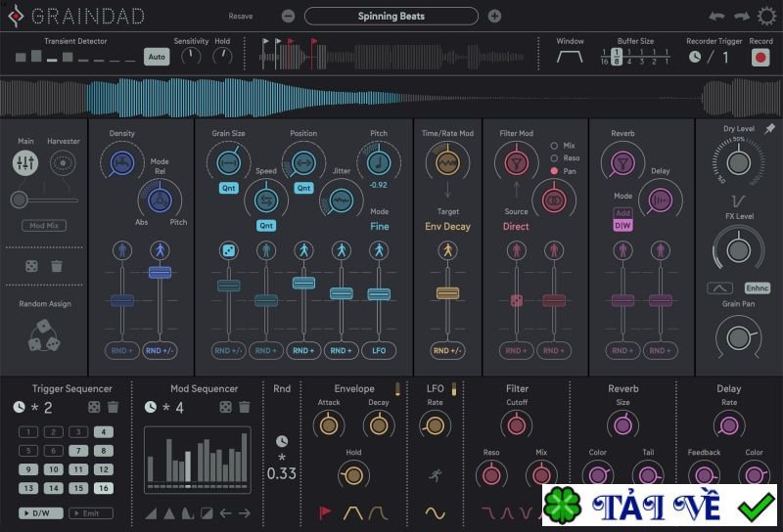Screen dimensions: 783x532
Task: Open the Spinning Beats preset selector
Action: 391,16
